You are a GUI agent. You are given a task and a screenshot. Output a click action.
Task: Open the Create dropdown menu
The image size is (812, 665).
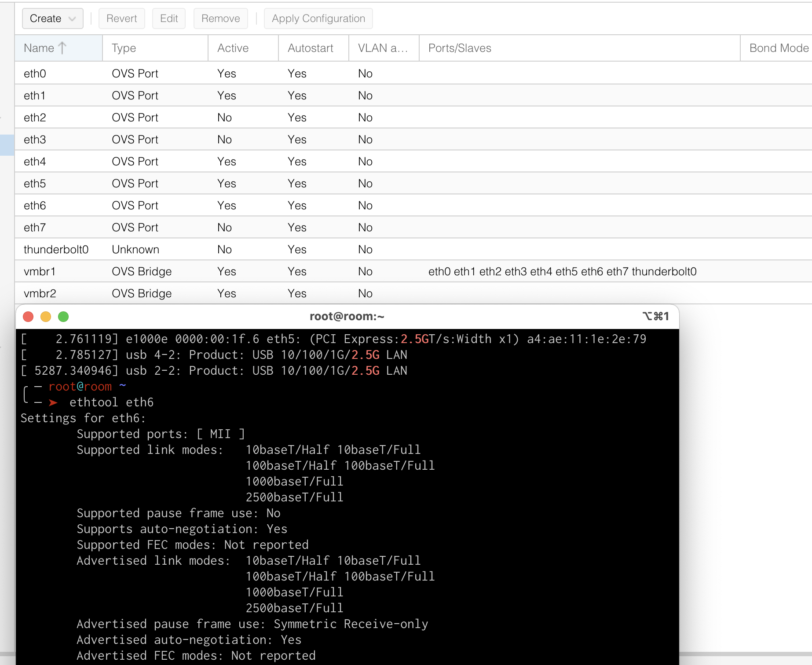pos(52,18)
